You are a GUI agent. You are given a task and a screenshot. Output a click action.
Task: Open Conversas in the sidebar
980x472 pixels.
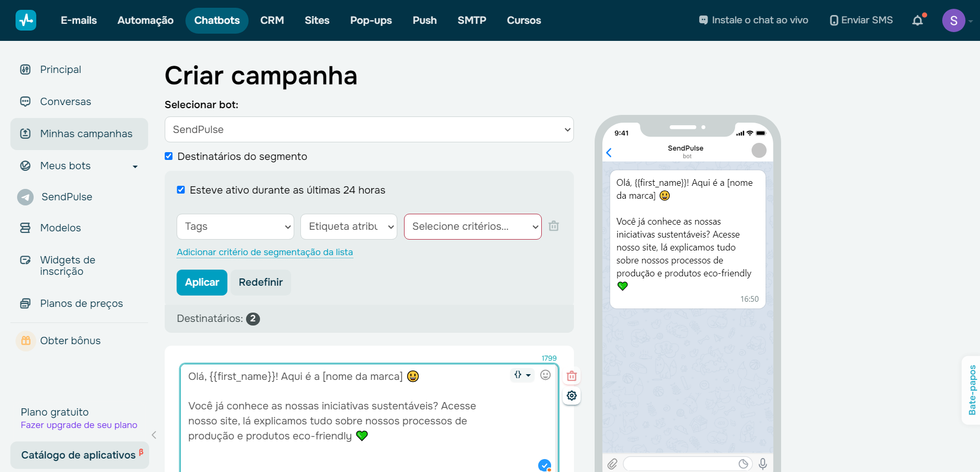point(66,101)
